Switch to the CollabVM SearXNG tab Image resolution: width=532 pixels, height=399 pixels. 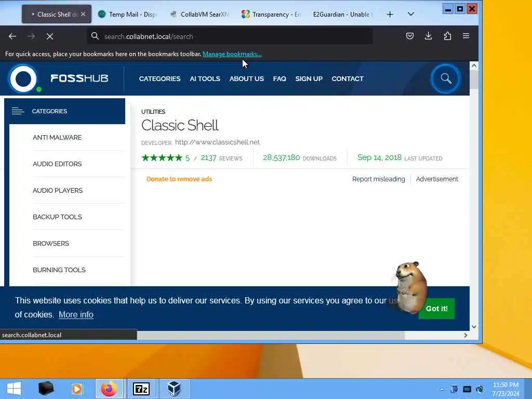coord(199,14)
